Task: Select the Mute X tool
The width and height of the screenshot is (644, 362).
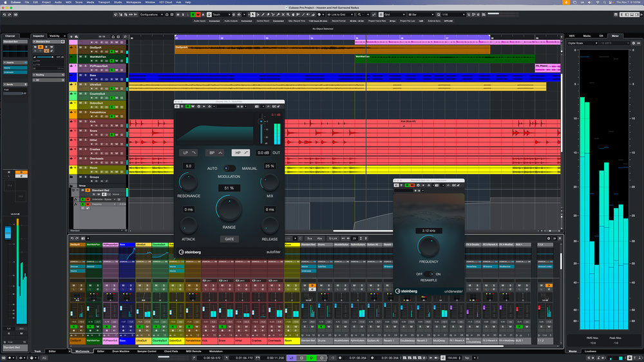Action: (x=283, y=14)
